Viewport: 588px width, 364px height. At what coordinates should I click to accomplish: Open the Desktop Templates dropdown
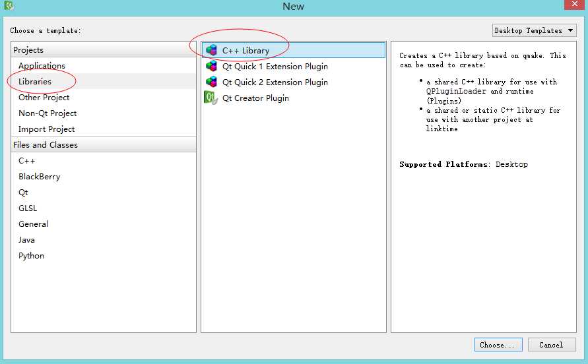(534, 30)
